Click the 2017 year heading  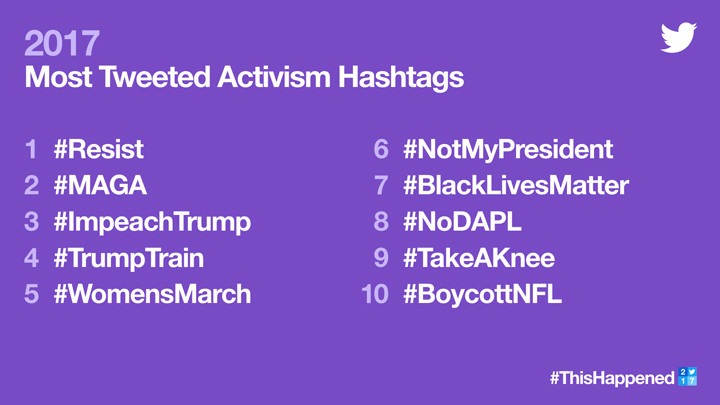(x=62, y=43)
